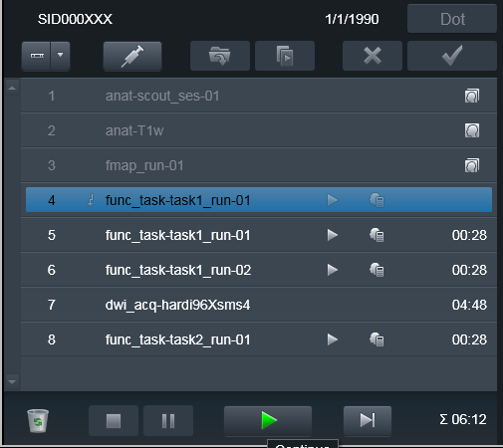Open the folder program browser icon
The width and height of the screenshot is (503, 448).
click(220, 56)
